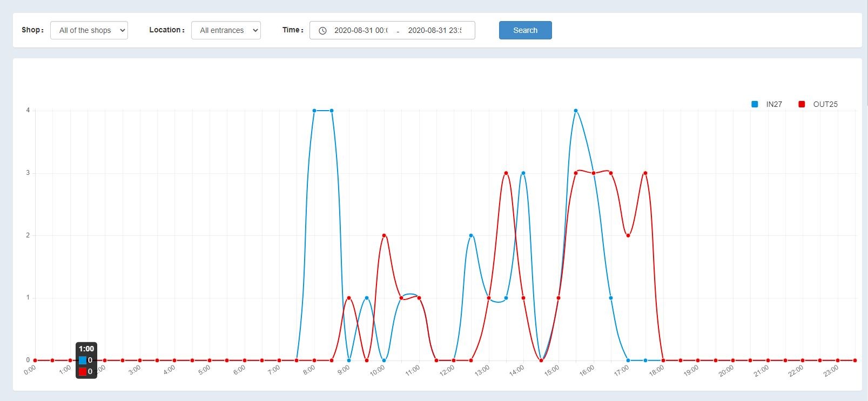Viewport: 868px width, 401px height.
Task: Click the 12:00 x-axis label
Action: pos(448,370)
